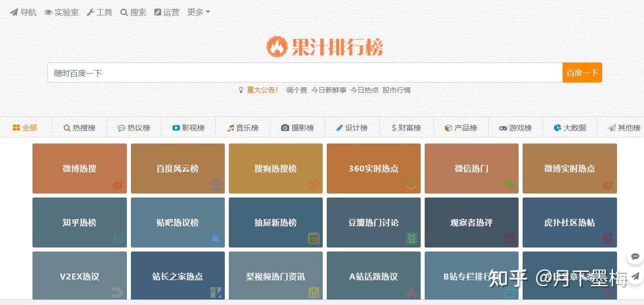This screenshot has height=305, width=644.
Task: Switch to the 热议榜 tab
Action: coord(134,127)
